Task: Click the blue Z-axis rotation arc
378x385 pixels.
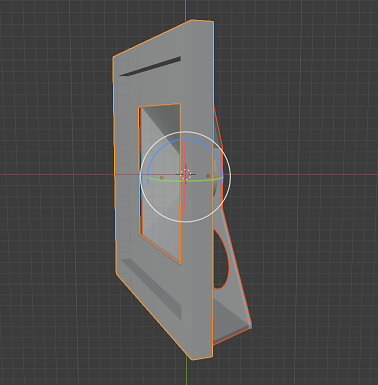Action: tap(185, 140)
